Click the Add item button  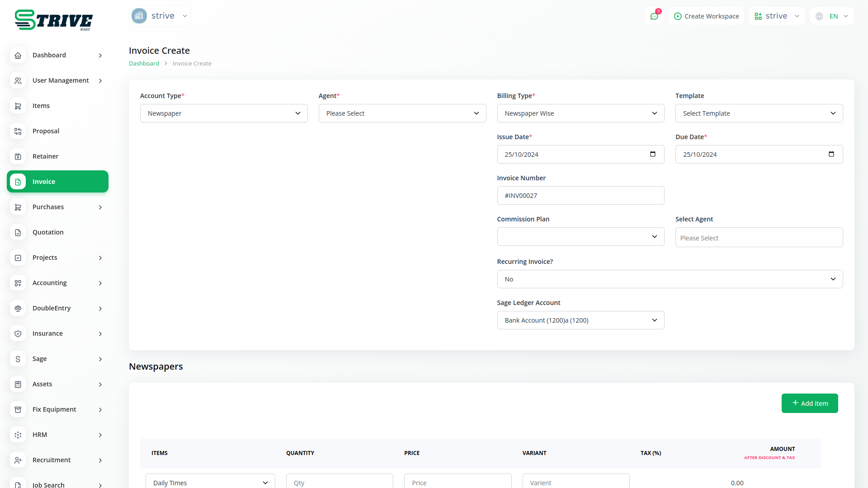click(809, 403)
